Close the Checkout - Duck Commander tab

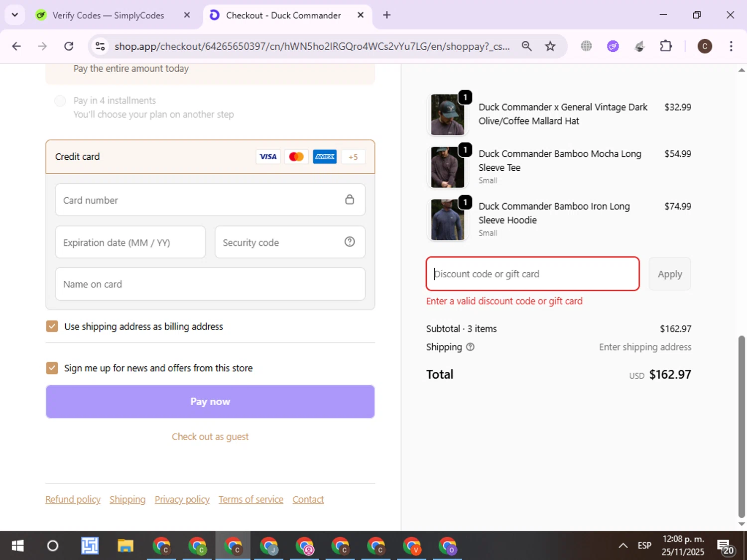[361, 15]
